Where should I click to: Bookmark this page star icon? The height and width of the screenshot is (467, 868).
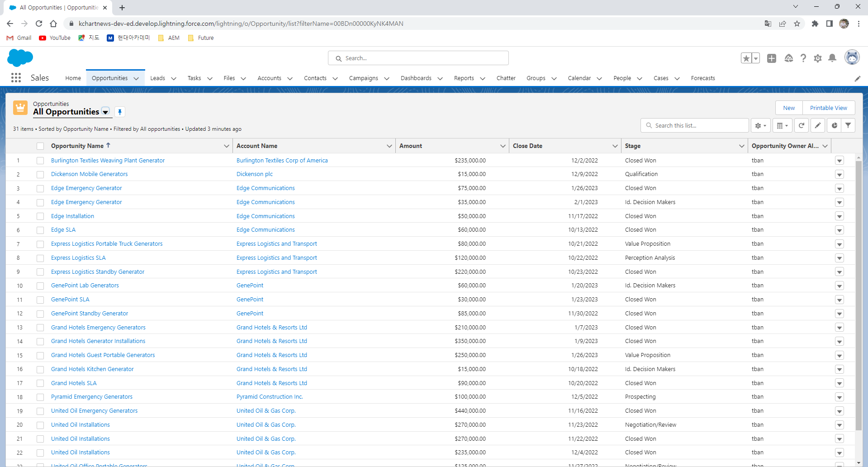(797, 24)
